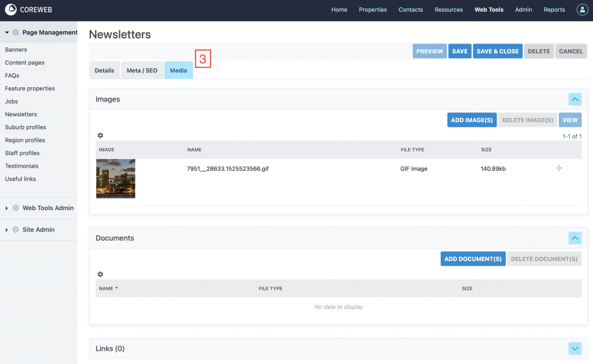
Task: Open the city skyline image thumbnail
Action: (x=116, y=179)
